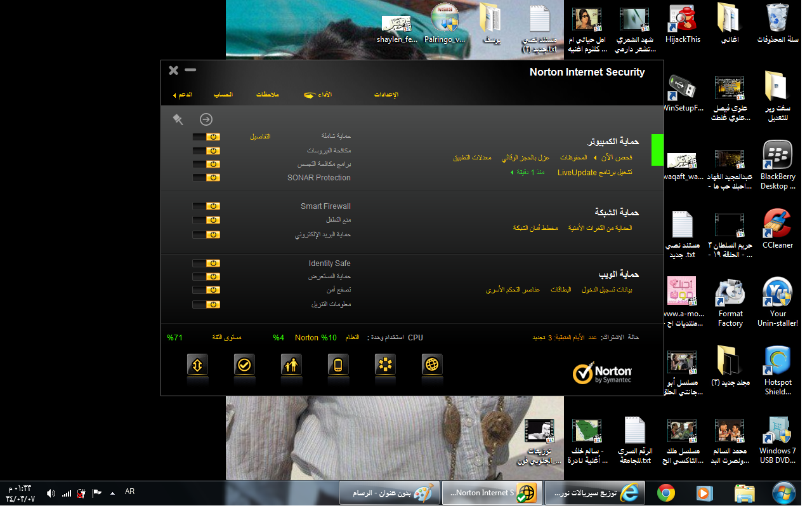The width and height of the screenshot is (812, 508).
Task: Open the WinSetupF... USB desktop icon
Action: pos(683,93)
